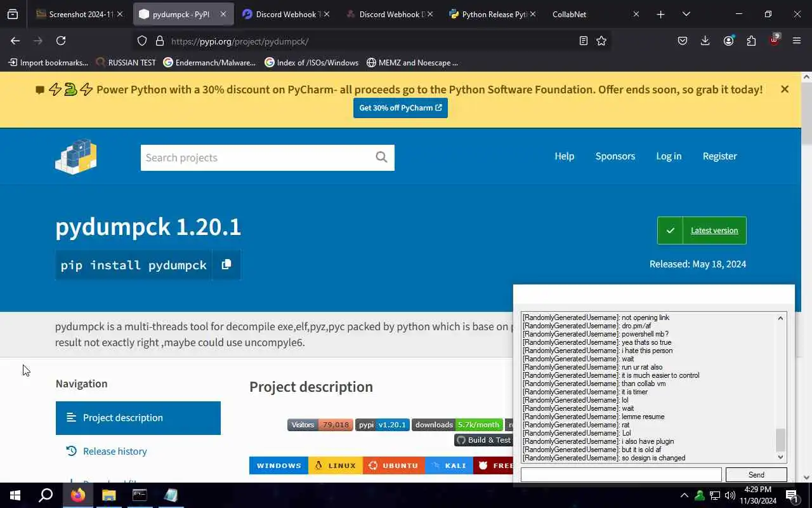List all tabs dropdown arrow

(x=686, y=14)
